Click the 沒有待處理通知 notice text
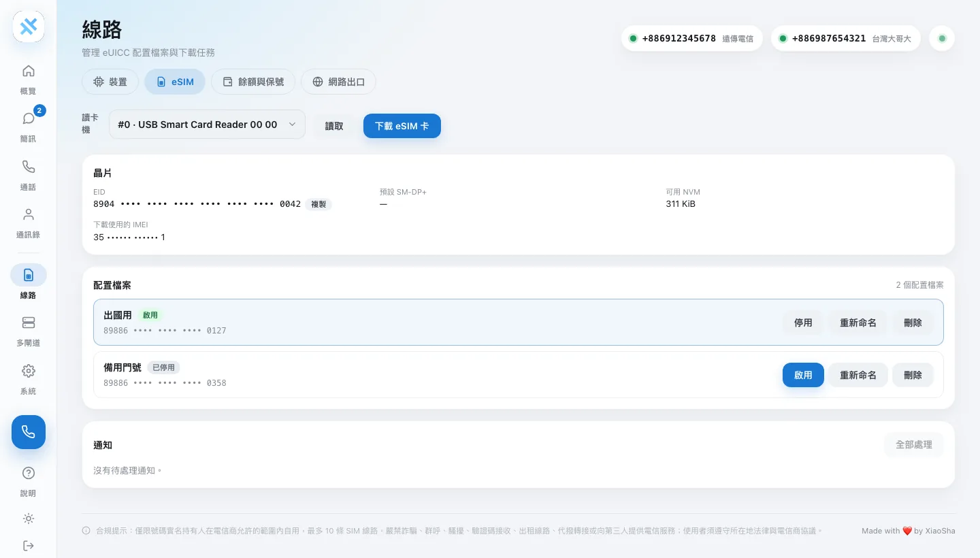Image resolution: width=980 pixels, height=558 pixels. coord(128,470)
